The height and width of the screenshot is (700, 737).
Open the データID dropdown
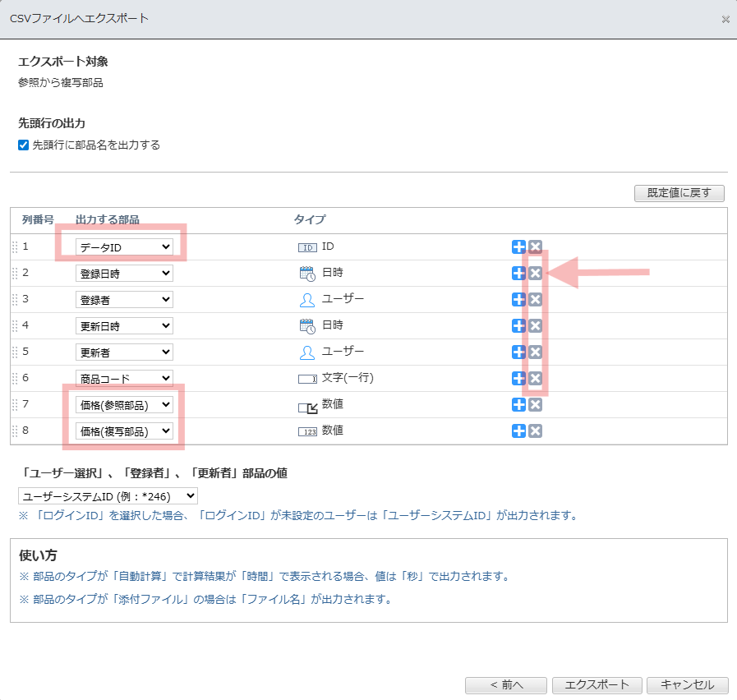(x=124, y=246)
